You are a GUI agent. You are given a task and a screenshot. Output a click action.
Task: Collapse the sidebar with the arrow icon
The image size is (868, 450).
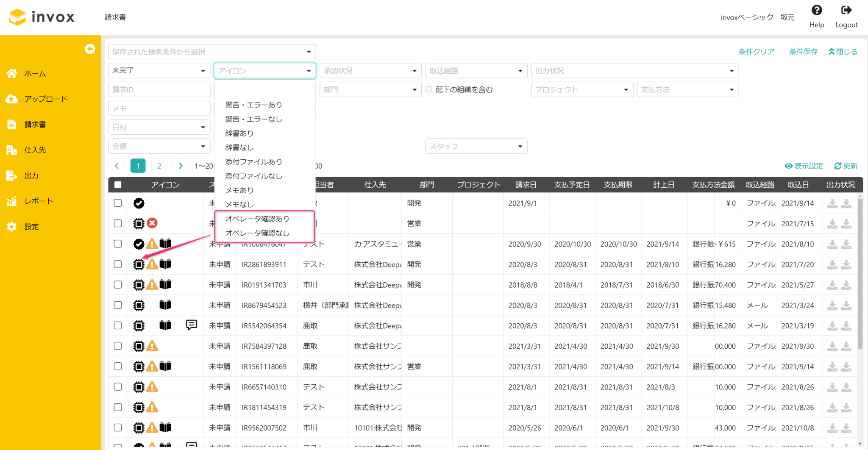pyautogui.click(x=90, y=49)
